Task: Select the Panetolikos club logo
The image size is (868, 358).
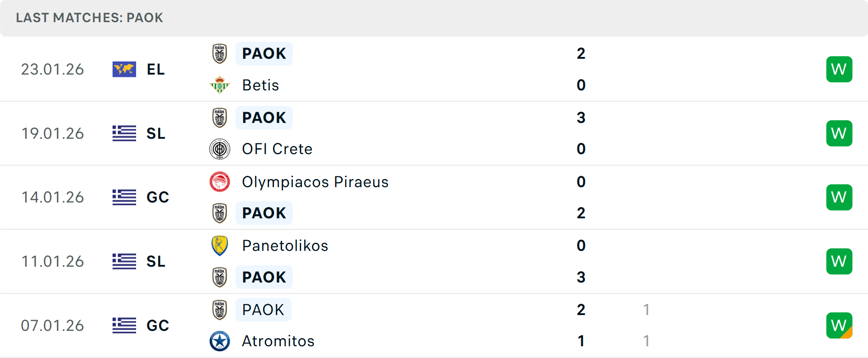Action: [220, 245]
